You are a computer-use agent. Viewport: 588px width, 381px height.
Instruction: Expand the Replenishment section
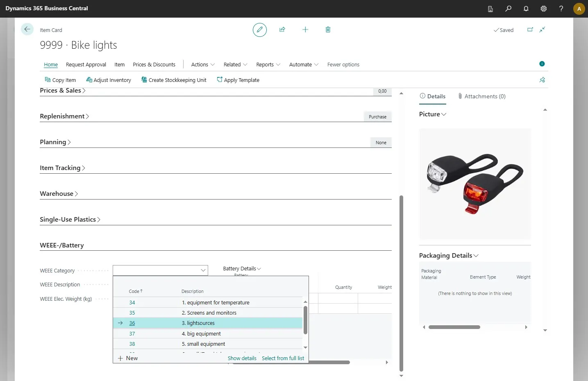pos(64,116)
